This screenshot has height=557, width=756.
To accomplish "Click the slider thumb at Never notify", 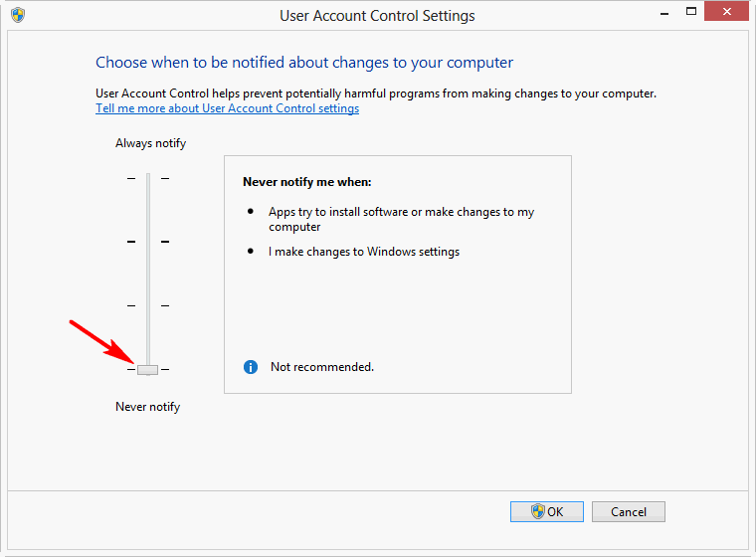I will (147, 370).
